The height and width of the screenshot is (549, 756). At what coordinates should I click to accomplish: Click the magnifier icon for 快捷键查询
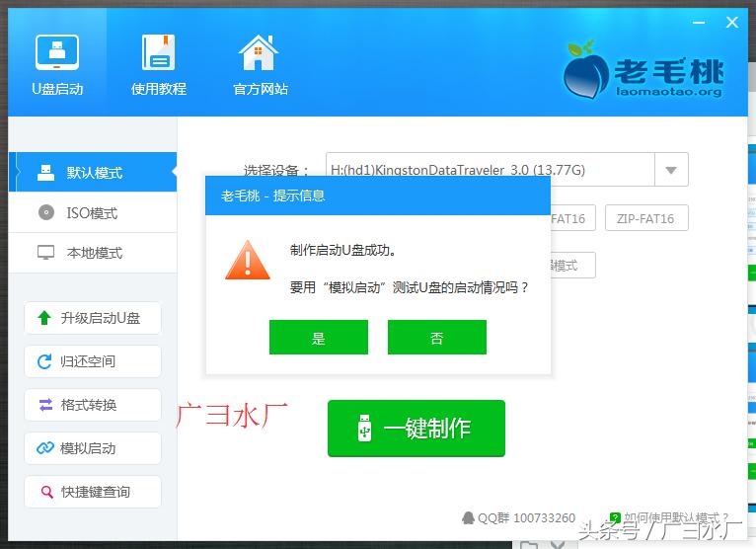(x=46, y=492)
